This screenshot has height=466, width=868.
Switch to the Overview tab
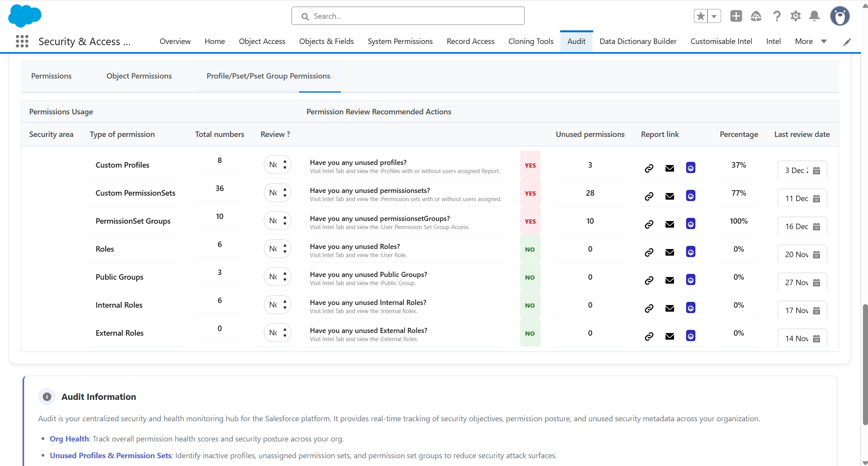click(x=175, y=41)
